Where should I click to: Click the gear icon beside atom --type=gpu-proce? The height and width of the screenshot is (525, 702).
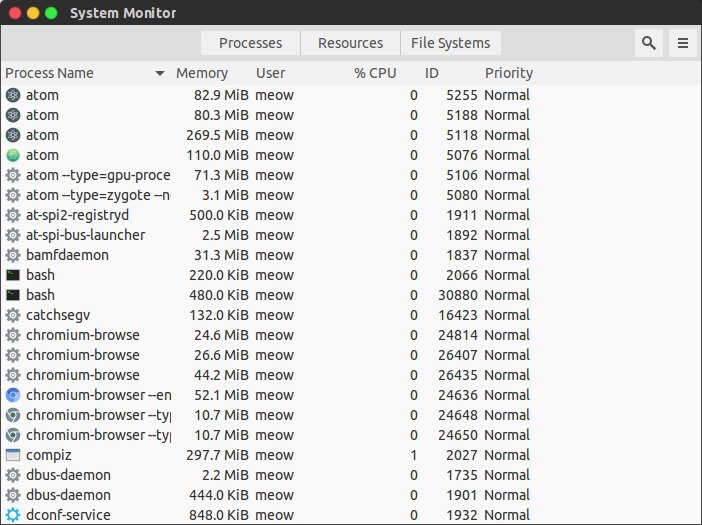point(13,175)
